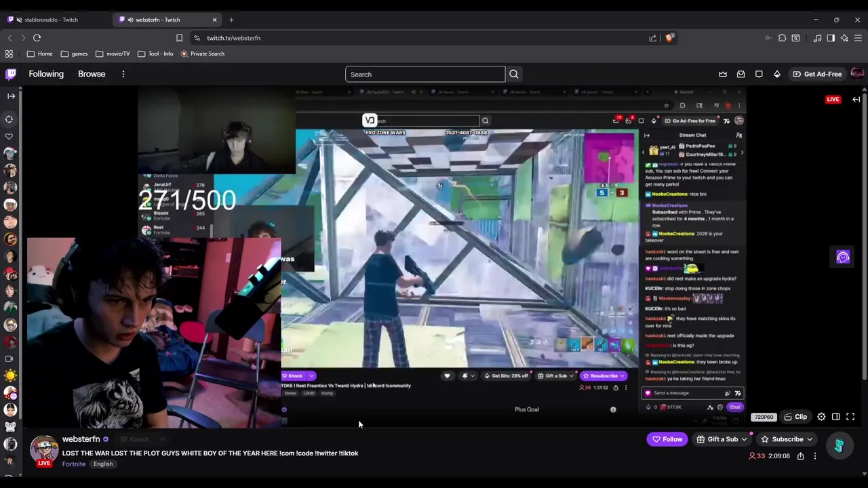Click the teal floating extension icon
This screenshot has width=868, height=488.
(839, 446)
